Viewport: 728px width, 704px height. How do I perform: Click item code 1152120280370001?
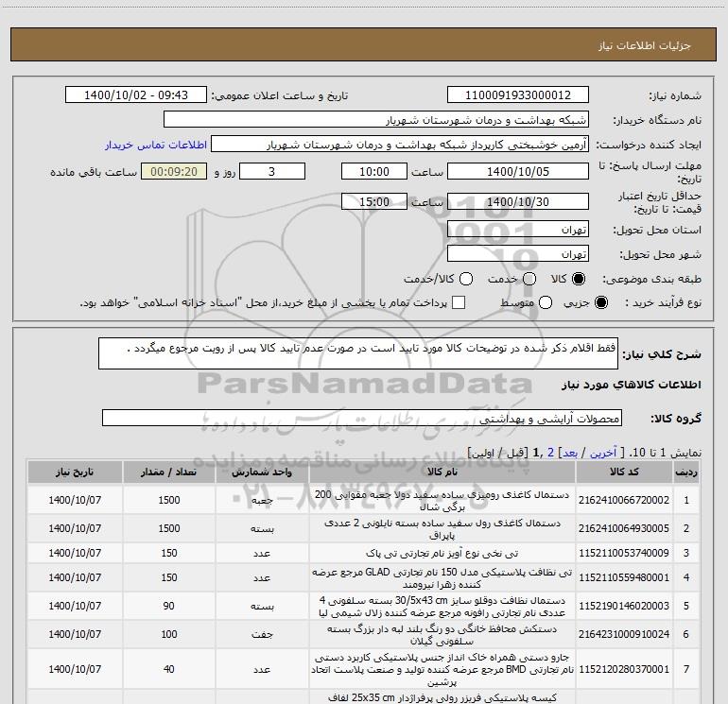[x=624, y=669]
